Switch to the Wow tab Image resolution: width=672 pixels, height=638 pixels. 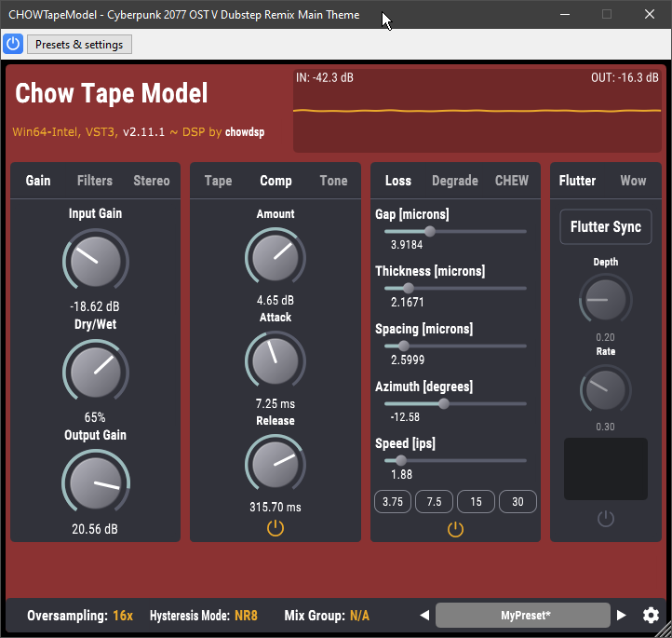633,181
